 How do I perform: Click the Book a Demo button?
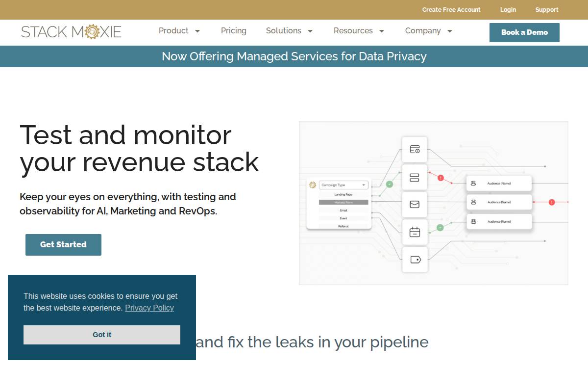524,32
